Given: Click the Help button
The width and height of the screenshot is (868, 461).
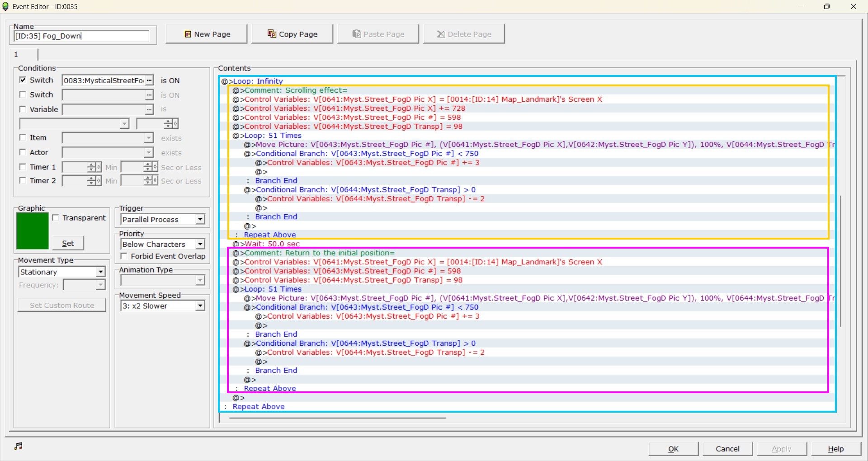Looking at the screenshot, I should point(836,449).
